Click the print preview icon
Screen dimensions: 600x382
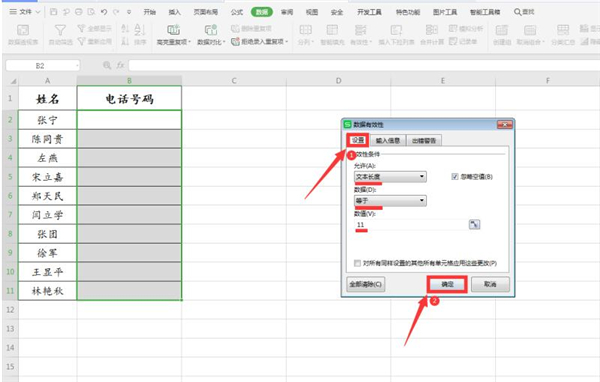click(x=91, y=12)
